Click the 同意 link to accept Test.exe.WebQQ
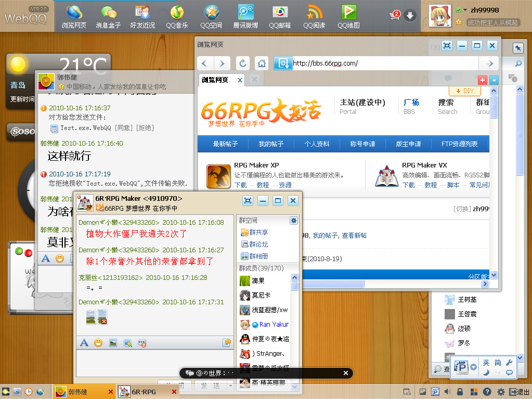This screenshot has height=399, width=532. [124, 128]
